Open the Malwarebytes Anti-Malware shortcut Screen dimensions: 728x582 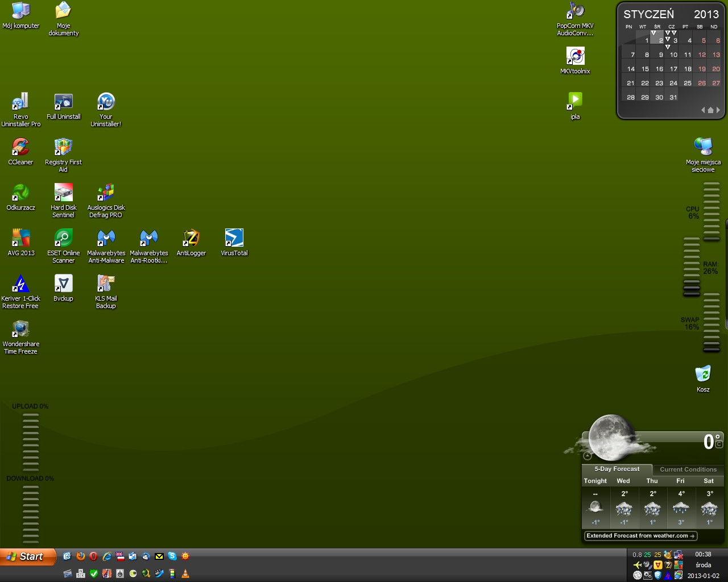pyautogui.click(x=106, y=238)
